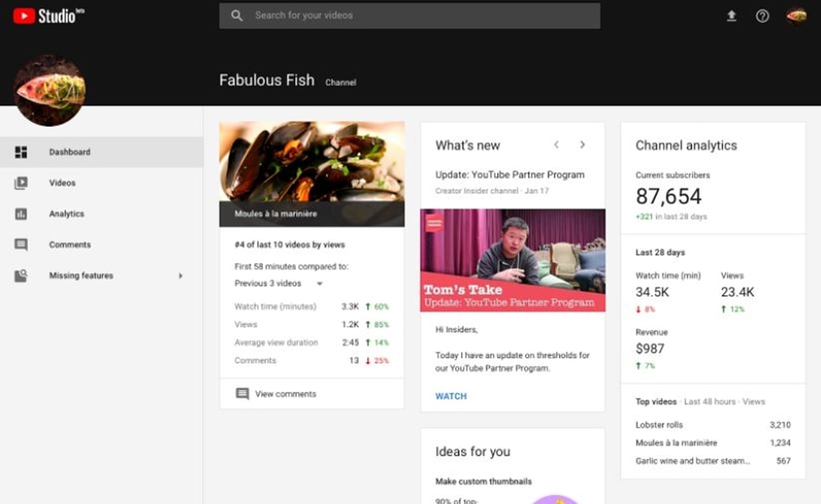
Task: Play the Tom's Take video thumbnail
Action: point(513,260)
